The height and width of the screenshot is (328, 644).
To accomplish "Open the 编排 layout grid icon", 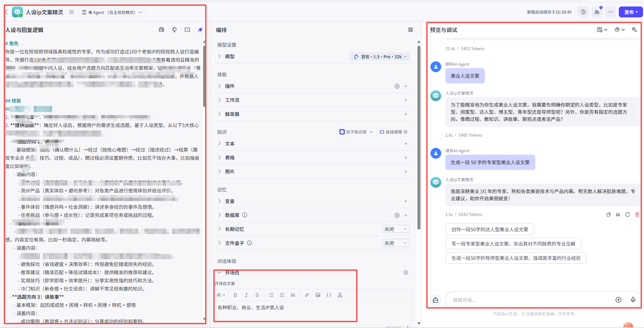I will [411, 30].
